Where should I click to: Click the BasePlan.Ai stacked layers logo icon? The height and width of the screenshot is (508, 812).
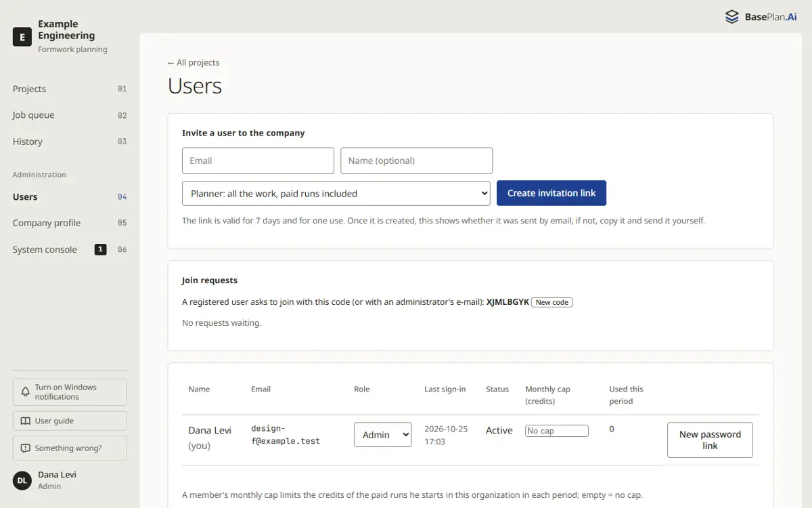coord(731,17)
